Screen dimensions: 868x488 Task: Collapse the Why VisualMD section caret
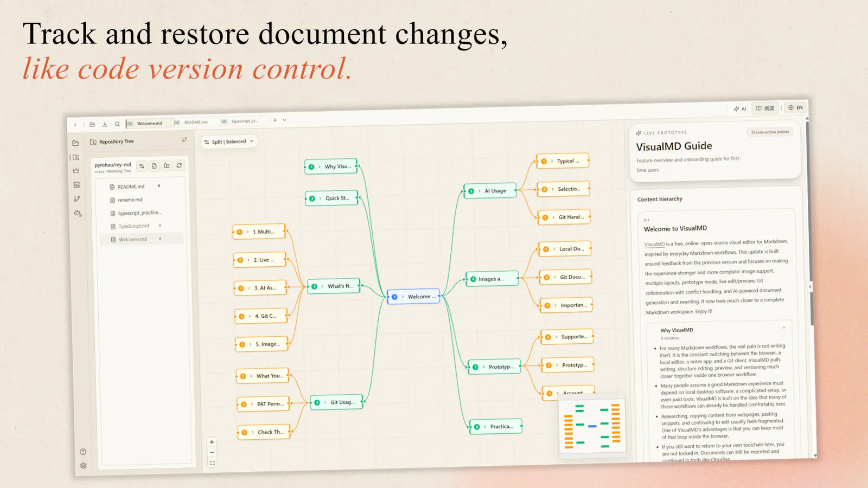click(784, 328)
